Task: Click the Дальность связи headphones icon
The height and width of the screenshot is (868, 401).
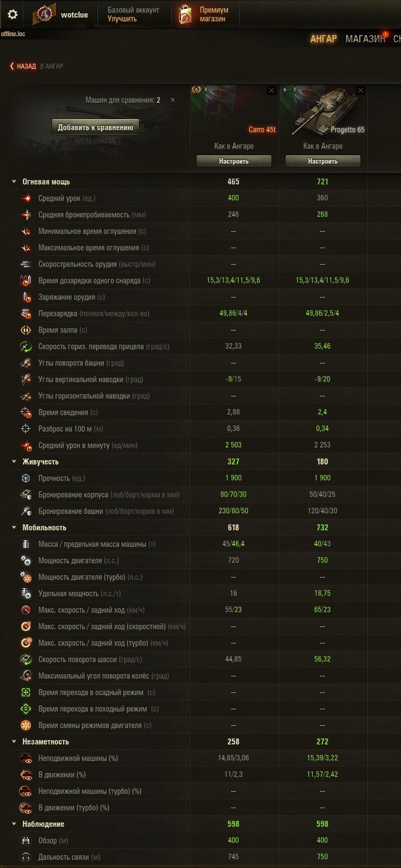Action: click(26, 857)
